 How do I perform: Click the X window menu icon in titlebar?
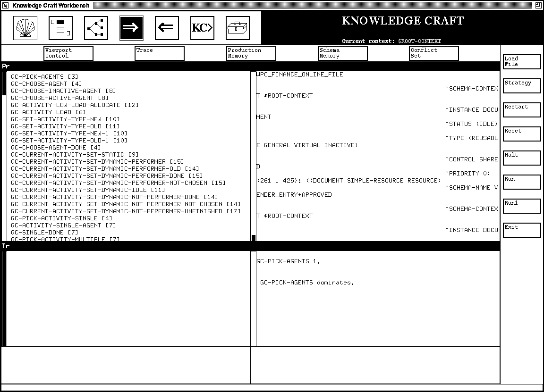coord(4,5)
